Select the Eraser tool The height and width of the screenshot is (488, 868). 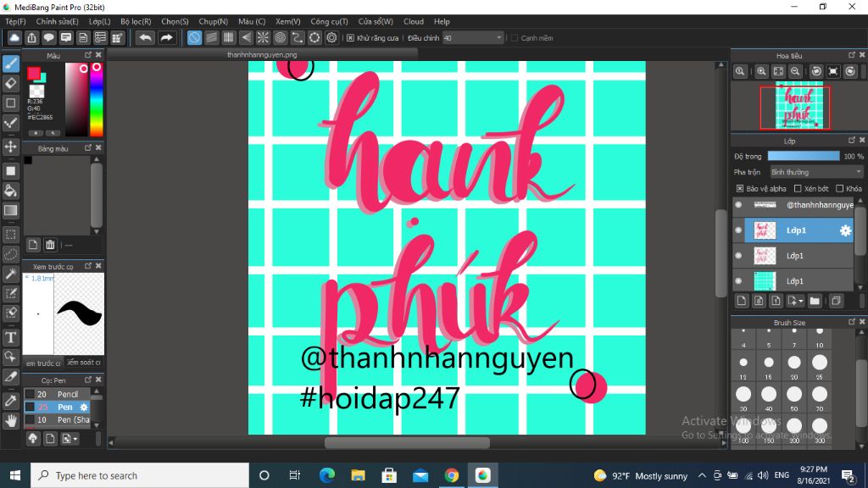click(x=10, y=84)
